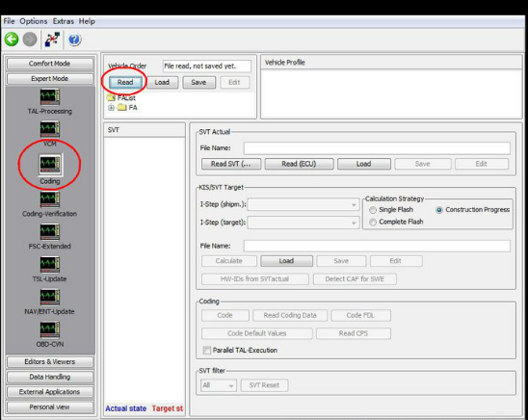Click the green back arrow icon

pos(12,39)
